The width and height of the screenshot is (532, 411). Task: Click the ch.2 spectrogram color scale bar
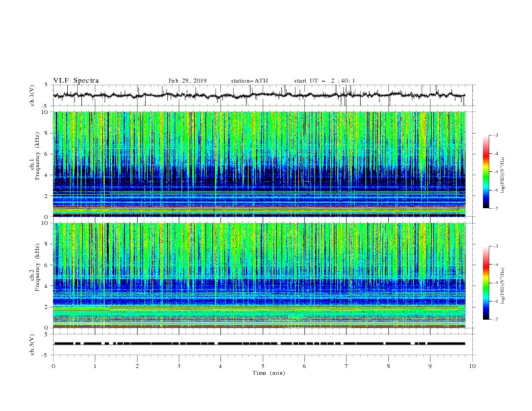486,283
